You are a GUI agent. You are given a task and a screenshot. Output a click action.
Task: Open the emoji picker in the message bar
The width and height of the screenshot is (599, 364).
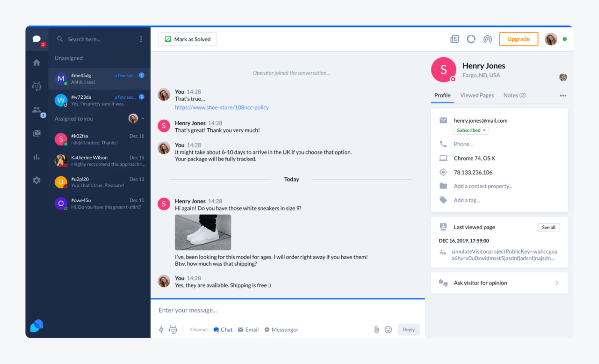coord(388,330)
